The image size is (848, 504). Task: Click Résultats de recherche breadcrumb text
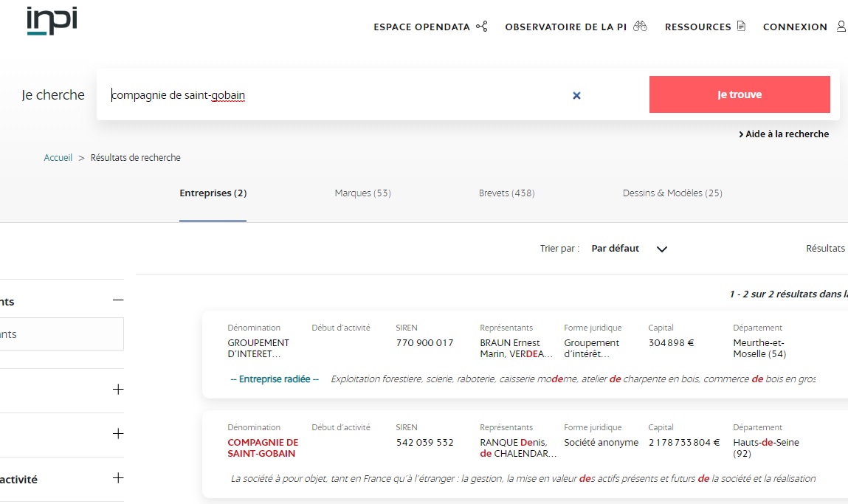pos(136,158)
